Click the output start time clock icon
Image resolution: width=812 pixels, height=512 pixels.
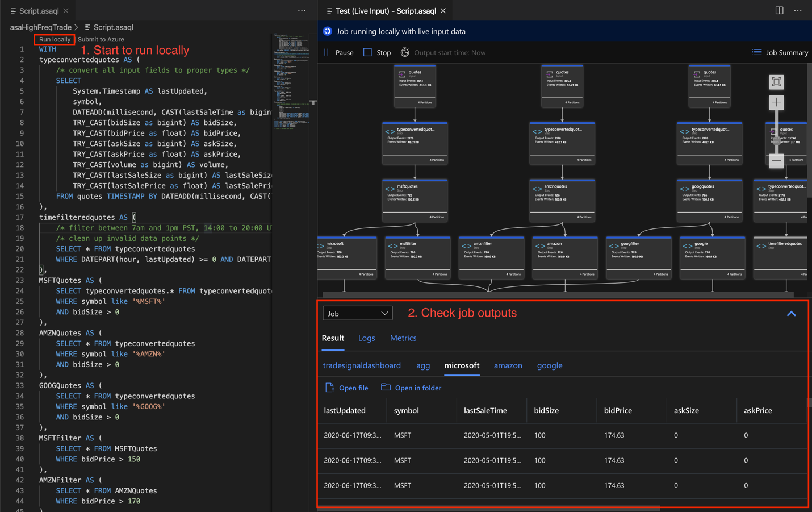pos(405,52)
